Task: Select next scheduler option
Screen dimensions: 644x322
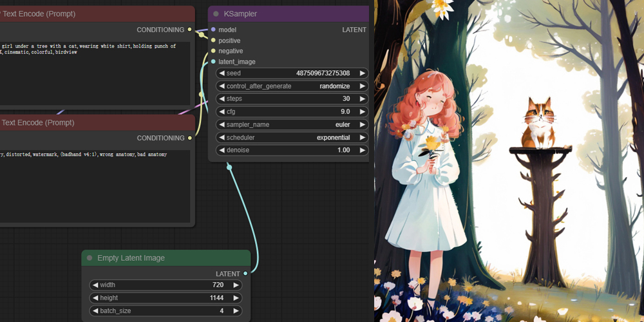Action: point(362,138)
